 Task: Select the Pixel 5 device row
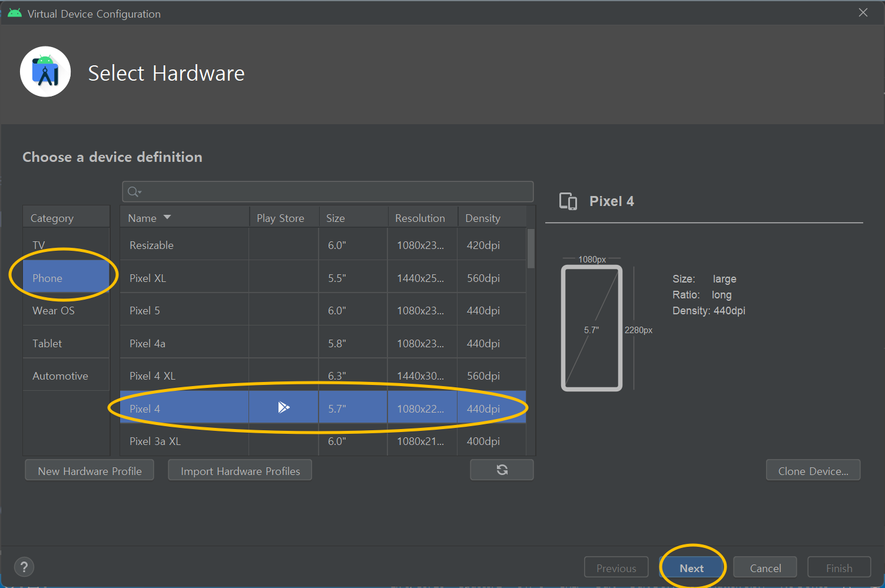click(x=323, y=310)
